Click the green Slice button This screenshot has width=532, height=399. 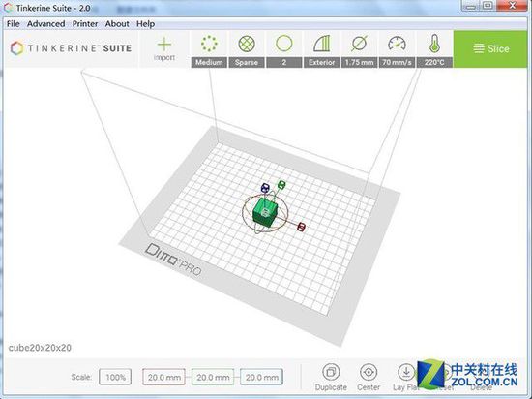click(x=490, y=48)
